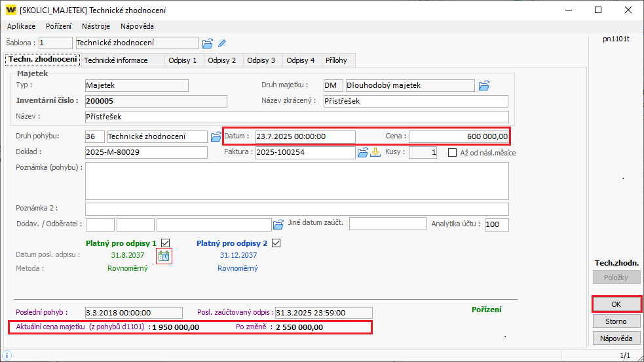Viewport: 644px width, 362px height.
Task: Click the Typ field Majetek
Action: (137, 85)
